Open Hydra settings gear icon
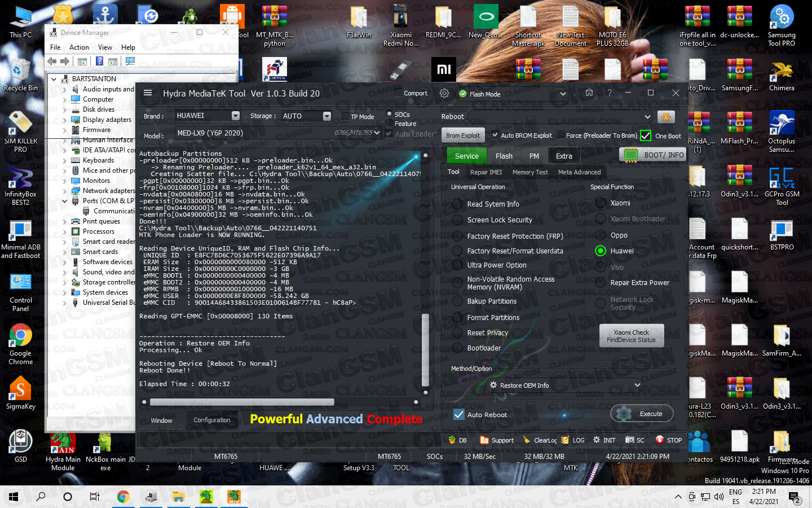Image resolution: width=812 pixels, height=508 pixels. pos(444,93)
